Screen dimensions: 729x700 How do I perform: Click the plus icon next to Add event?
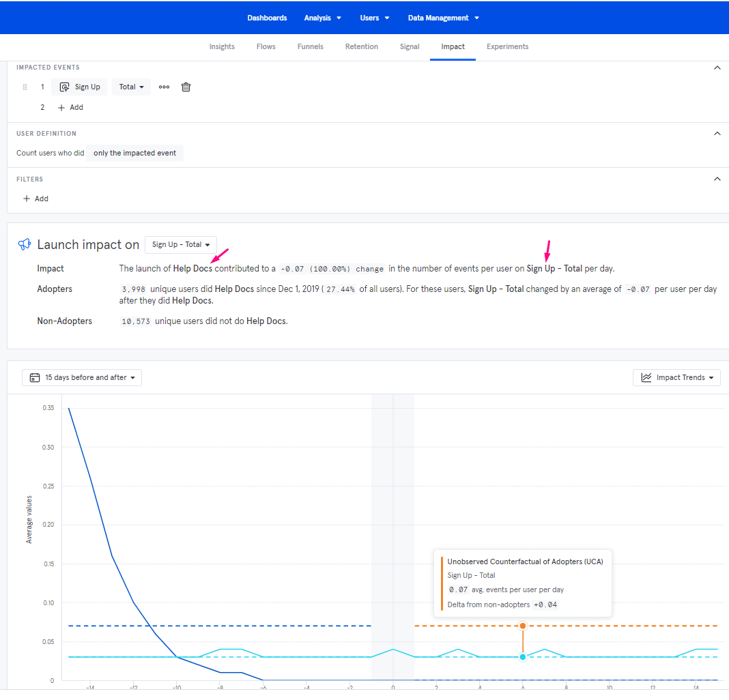pyautogui.click(x=61, y=107)
